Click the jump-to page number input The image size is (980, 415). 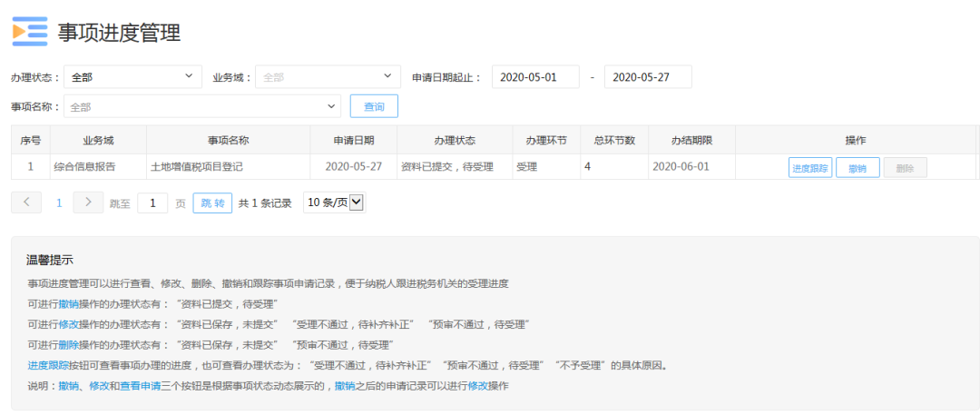[152, 203]
